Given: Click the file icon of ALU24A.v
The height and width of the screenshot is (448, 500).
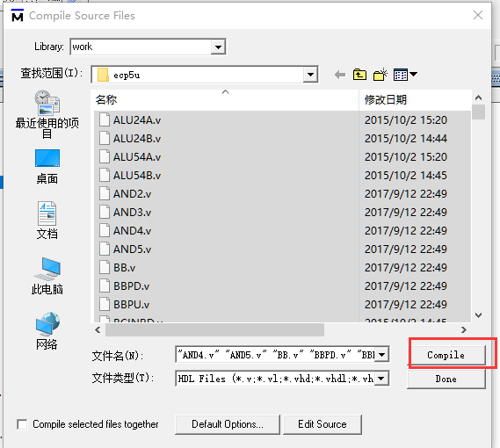Looking at the screenshot, I should pyautogui.click(x=105, y=120).
